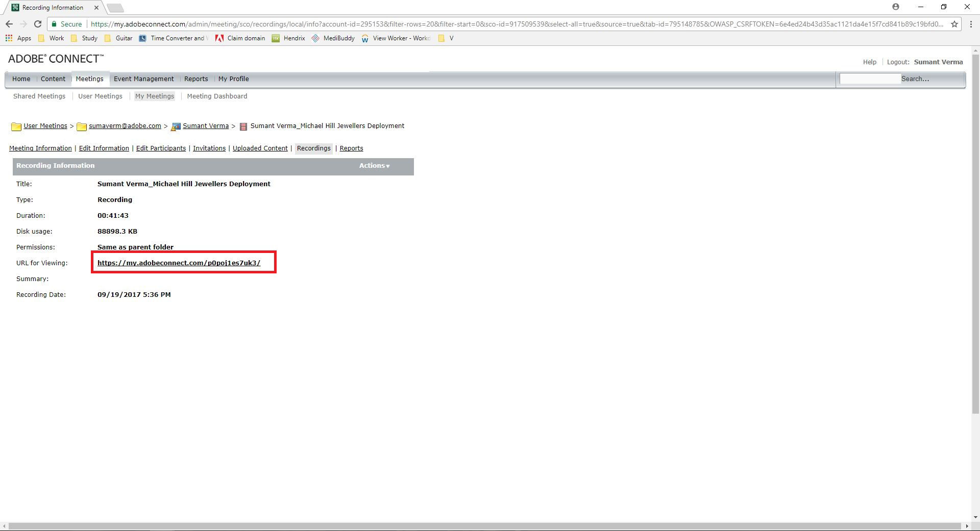The height and width of the screenshot is (531, 980).
Task: Open the Chrome three-dot menu
Action: pyautogui.click(x=971, y=24)
